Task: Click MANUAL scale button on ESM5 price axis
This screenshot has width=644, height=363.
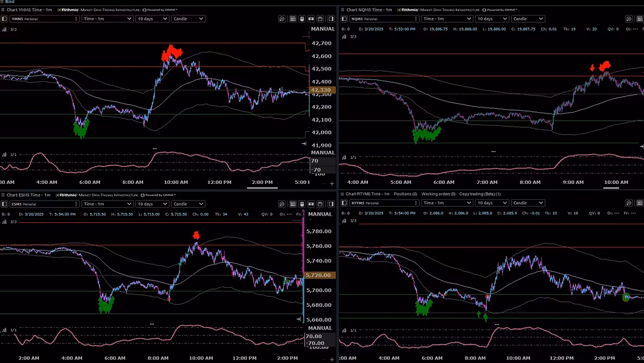Action: point(320,214)
